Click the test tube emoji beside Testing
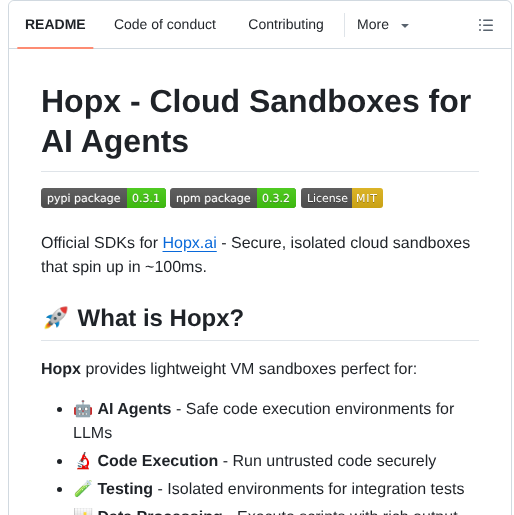The height and width of the screenshot is (515, 514). (x=83, y=489)
